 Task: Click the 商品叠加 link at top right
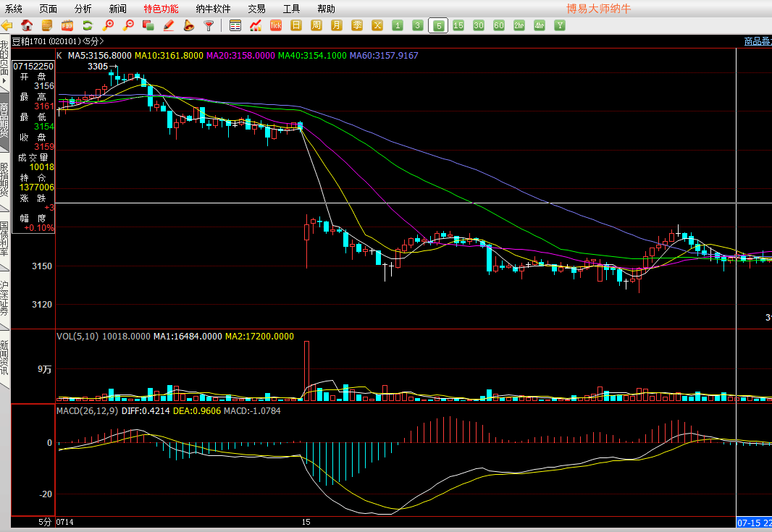(758, 41)
